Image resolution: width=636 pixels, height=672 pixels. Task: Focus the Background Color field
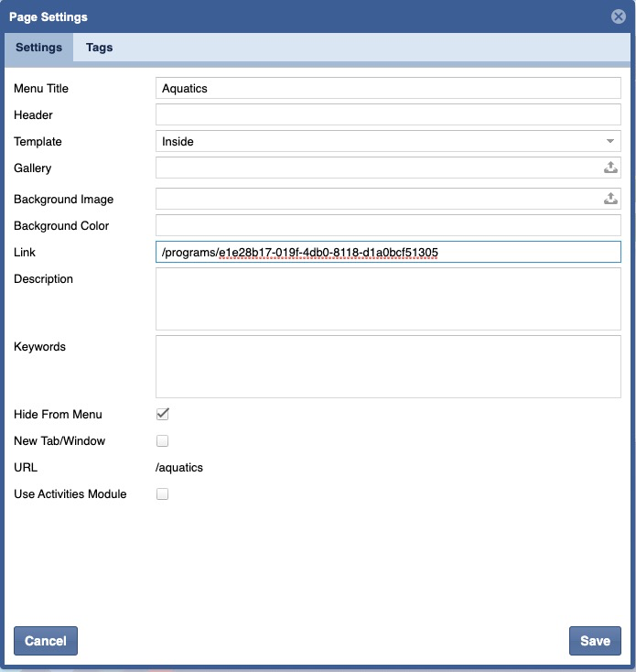[388, 225]
